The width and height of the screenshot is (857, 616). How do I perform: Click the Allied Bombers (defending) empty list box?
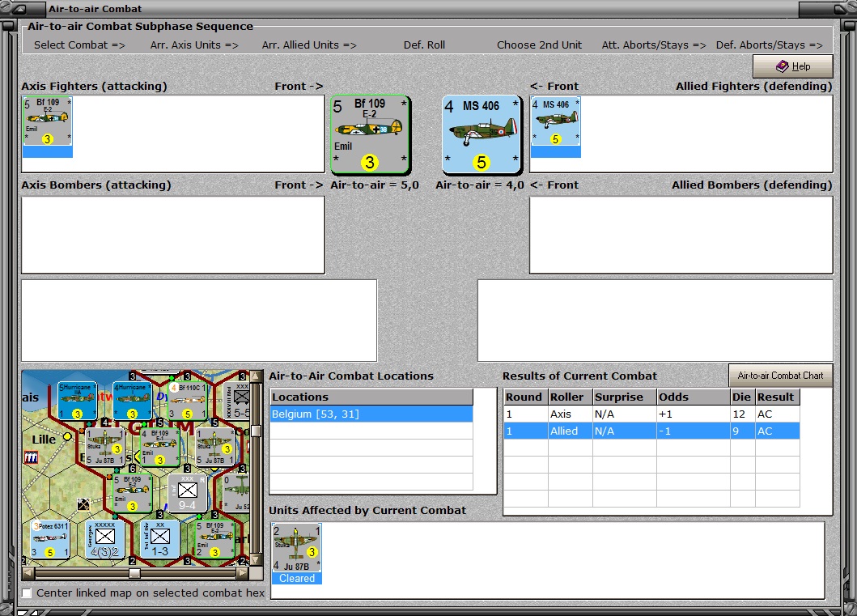(x=681, y=235)
